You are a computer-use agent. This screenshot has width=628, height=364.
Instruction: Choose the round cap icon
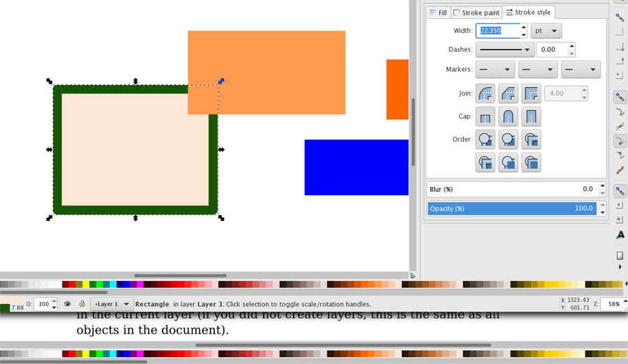pyautogui.click(x=508, y=116)
